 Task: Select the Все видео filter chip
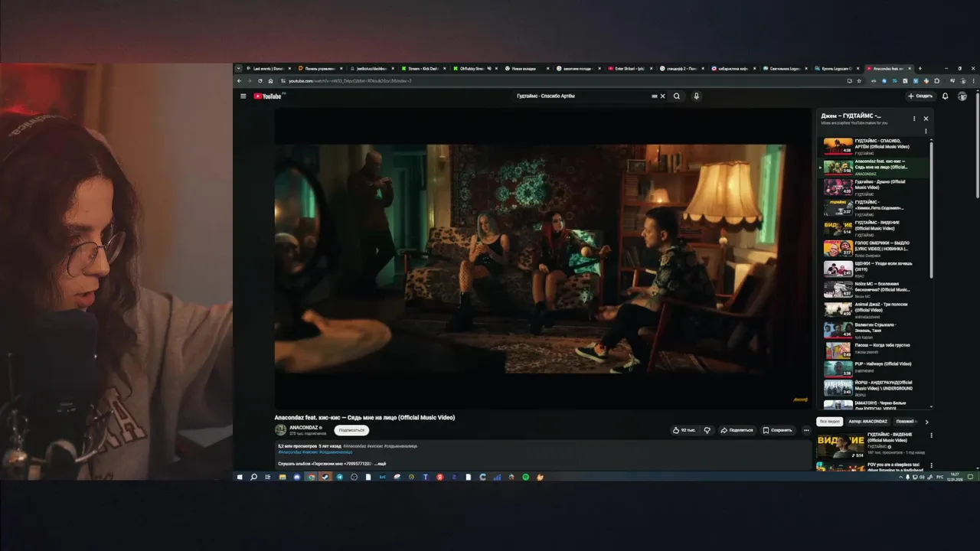point(830,422)
